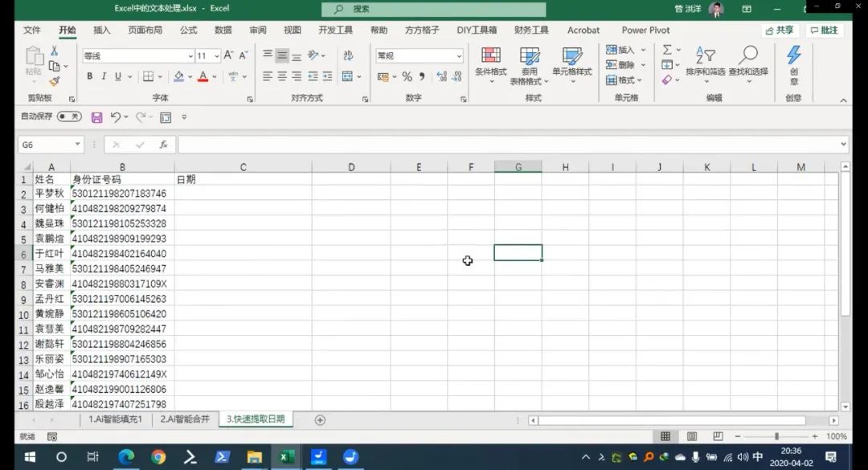The width and height of the screenshot is (868, 470).
Task: Toggle Bold formatting
Action: pos(89,76)
